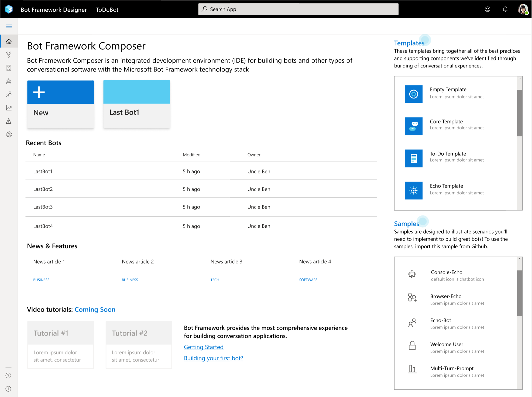The width and height of the screenshot is (532, 397).
Task: Open the warning notifications icon in sidebar
Action: pos(9,121)
